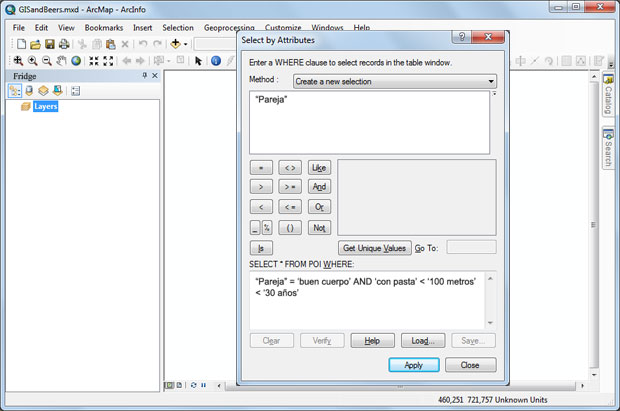The image size is (620, 411).
Task: Select the "Pareja" field in list
Action: [x=271, y=99]
